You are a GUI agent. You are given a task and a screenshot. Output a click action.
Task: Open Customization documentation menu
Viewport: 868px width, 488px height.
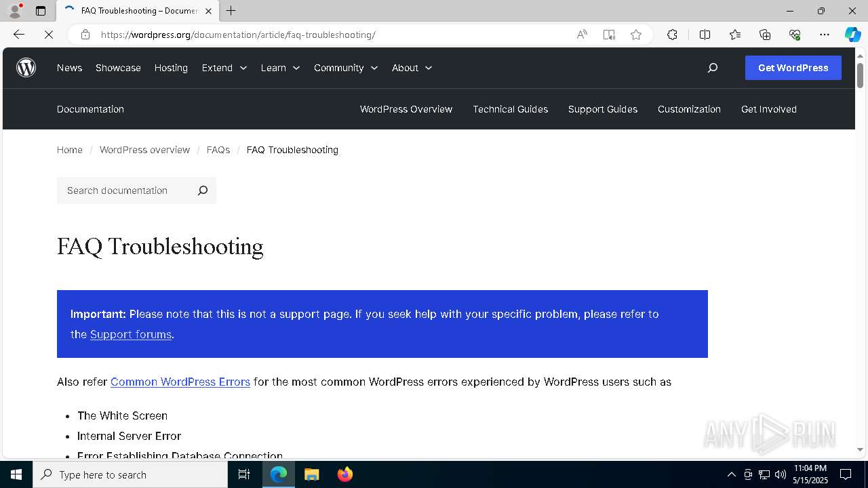689,109
